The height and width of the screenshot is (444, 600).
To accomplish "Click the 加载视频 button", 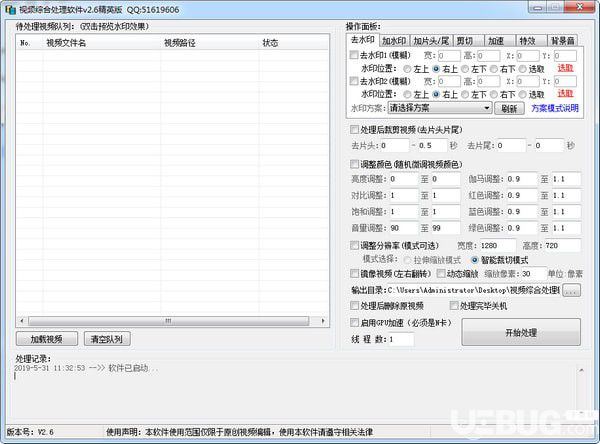I will pos(47,339).
